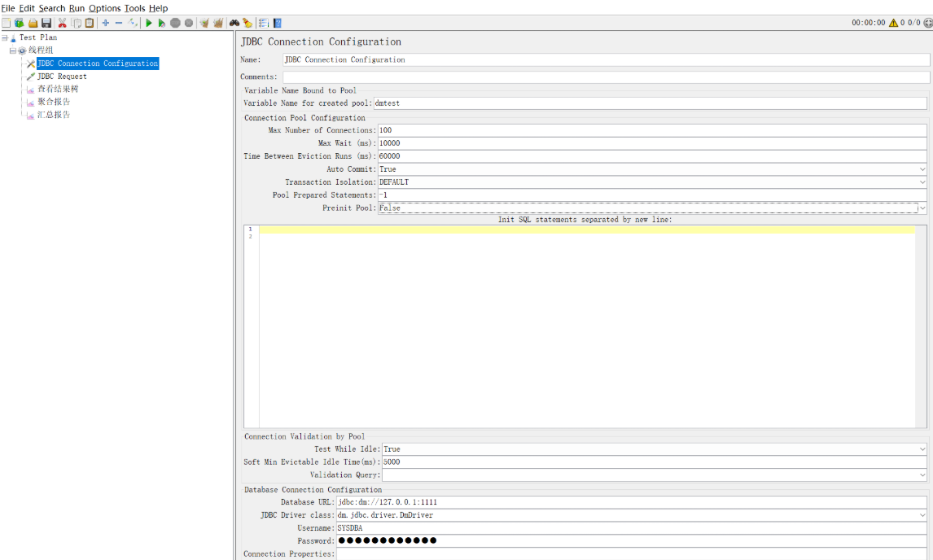Open the Run menu

pos(77,8)
